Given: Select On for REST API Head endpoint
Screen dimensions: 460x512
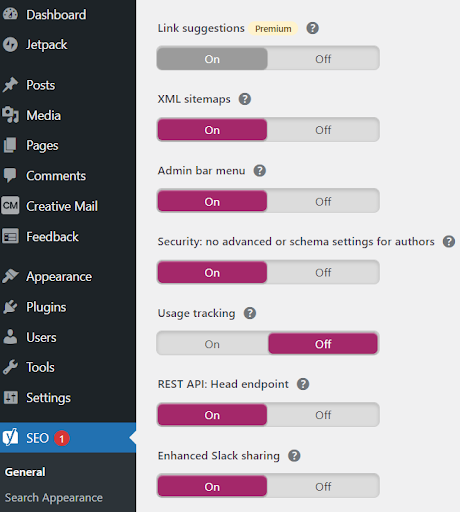Looking at the screenshot, I should click(x=212, y=415).
